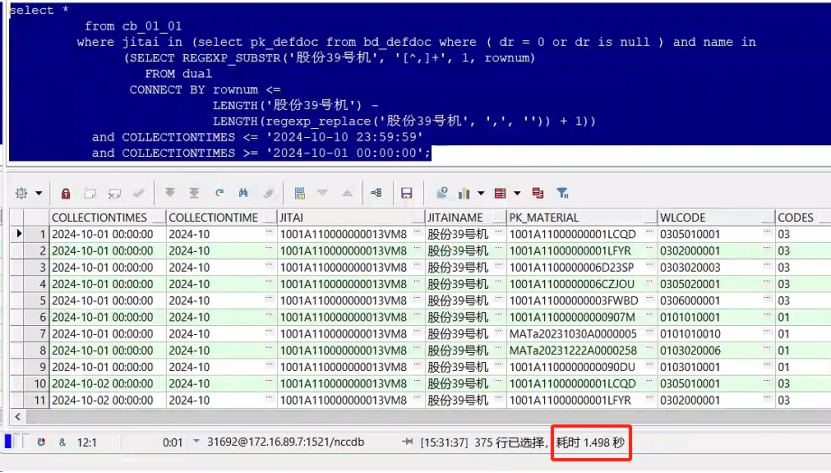Click the delete record toolbar icon

(114, 194)
